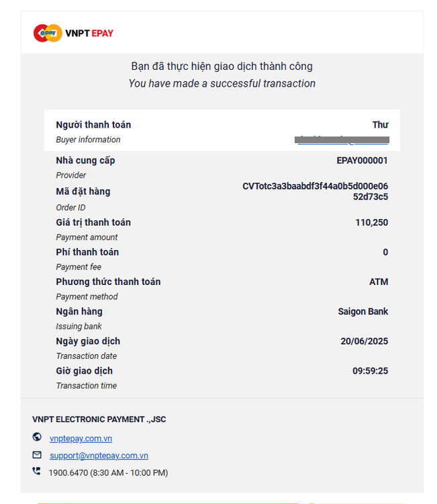Click the buyer name Thư
This screenshot has height=504, width=437.
click(380, 124)
